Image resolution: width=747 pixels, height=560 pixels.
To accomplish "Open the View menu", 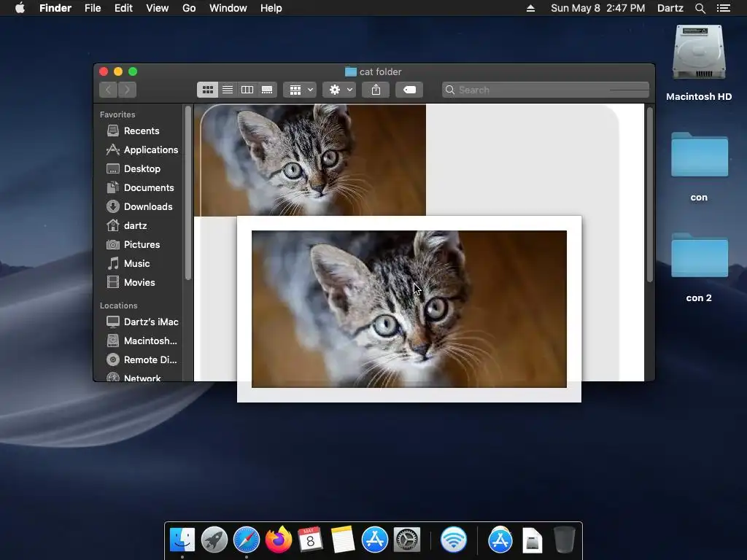I will [x=158, y=8].
